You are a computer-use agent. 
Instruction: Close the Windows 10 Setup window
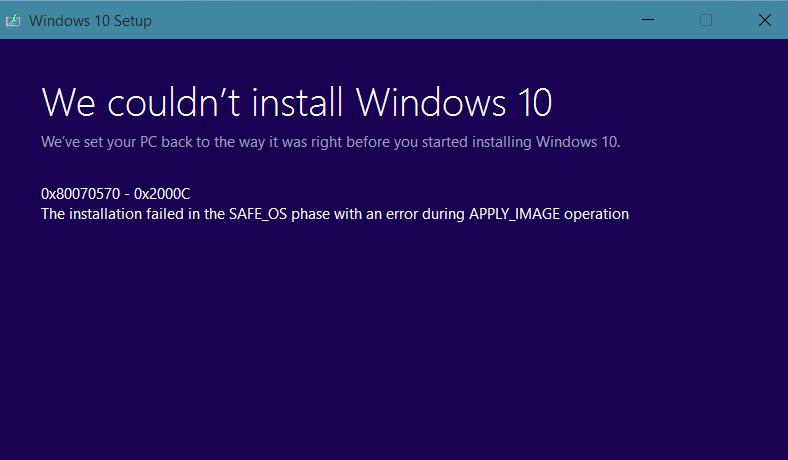pos(764,20)
